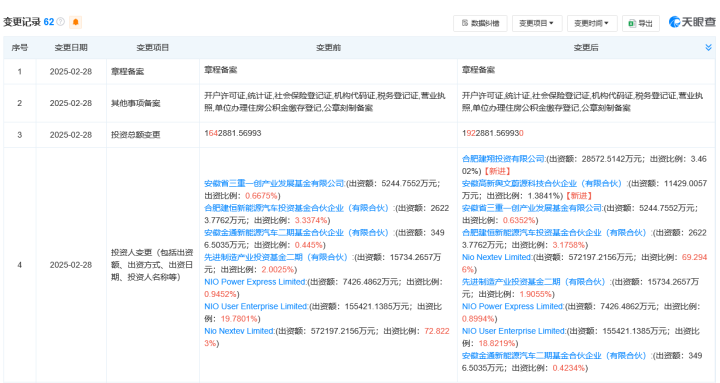Click the 变更日期 column header

pyautogui.click(x=71, y=48)
